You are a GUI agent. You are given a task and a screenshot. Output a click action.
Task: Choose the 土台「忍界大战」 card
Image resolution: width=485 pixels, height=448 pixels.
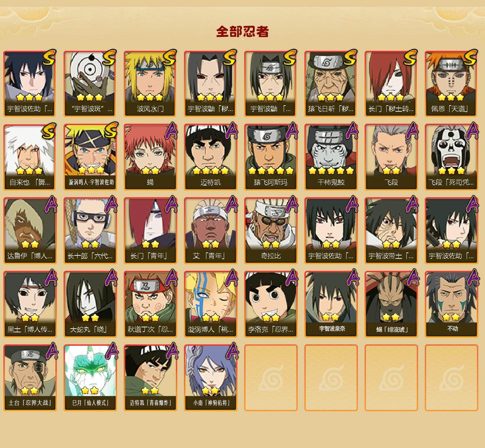click(30, 378)
